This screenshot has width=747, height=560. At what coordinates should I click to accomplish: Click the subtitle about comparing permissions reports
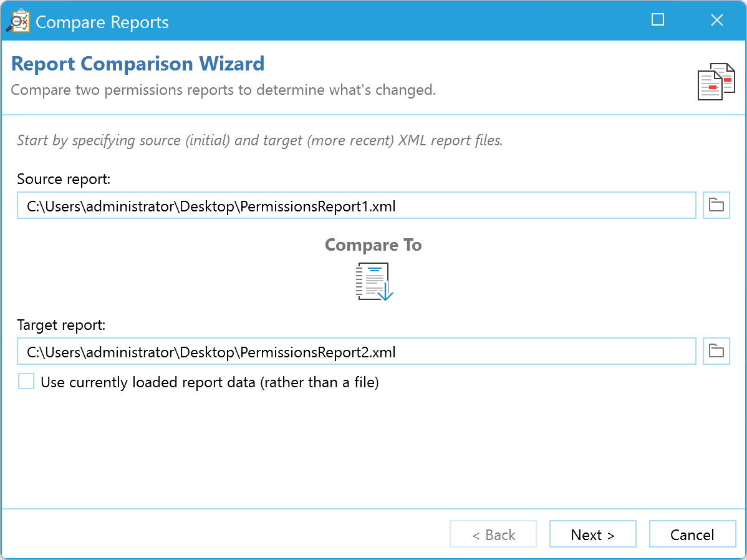(223, 90)
